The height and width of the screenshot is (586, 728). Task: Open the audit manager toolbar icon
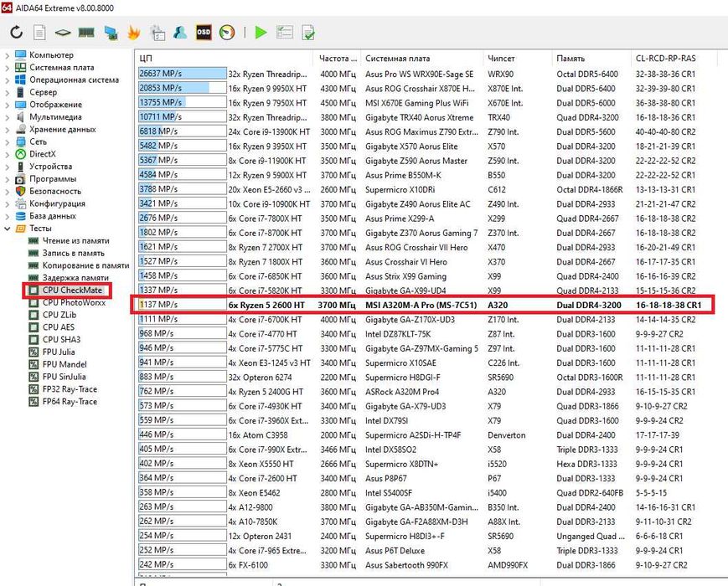pyautogui.click(x=157, y=33)
